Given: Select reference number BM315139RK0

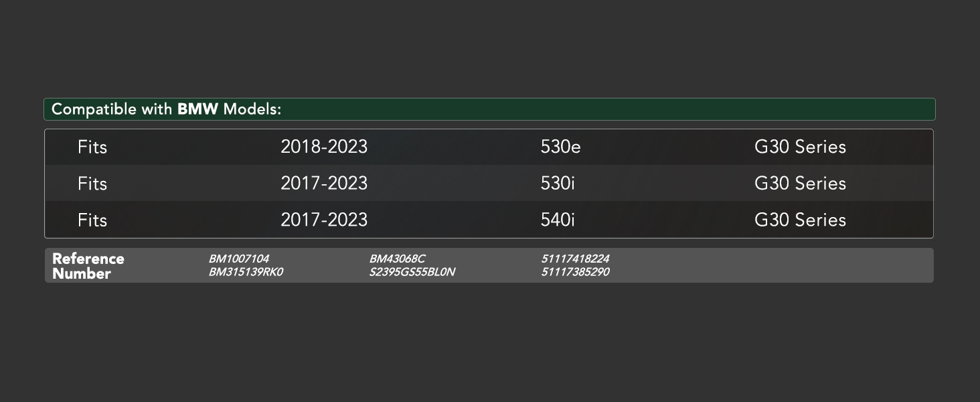Looking at the screenshot, I should pyautogui.click(x=246, y=272).
